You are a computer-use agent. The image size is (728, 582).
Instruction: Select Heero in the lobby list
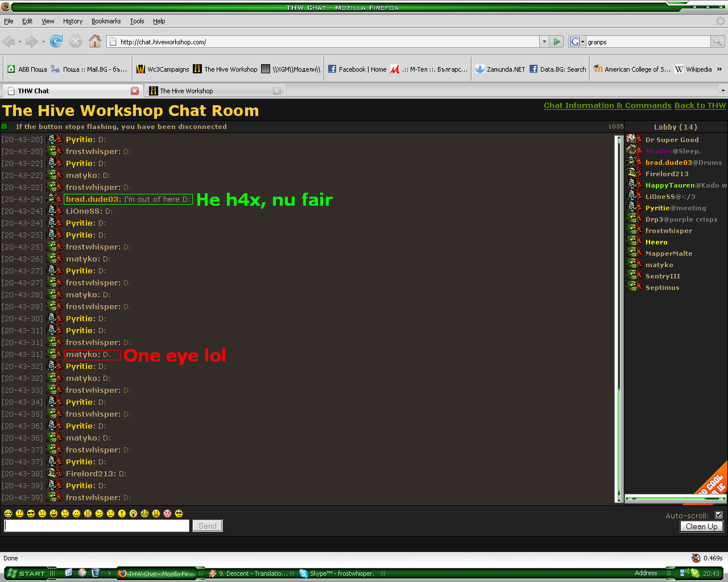click(x=656, y=242)
